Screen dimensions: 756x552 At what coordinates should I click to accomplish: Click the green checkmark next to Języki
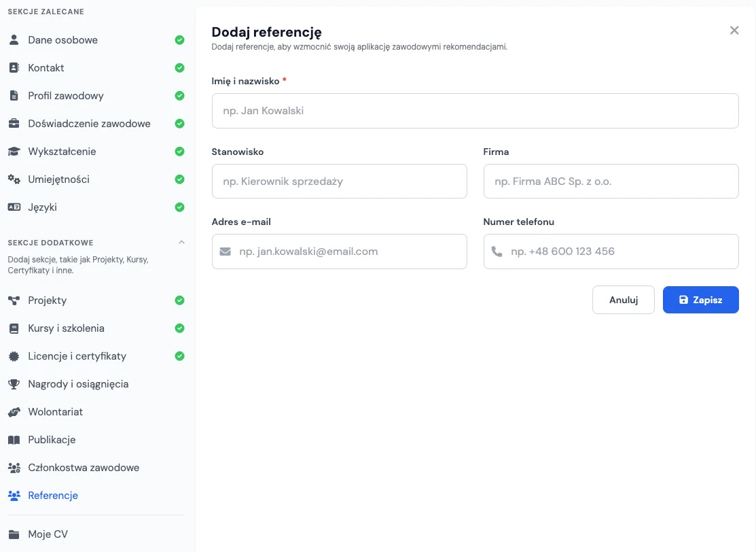(179, 207)
